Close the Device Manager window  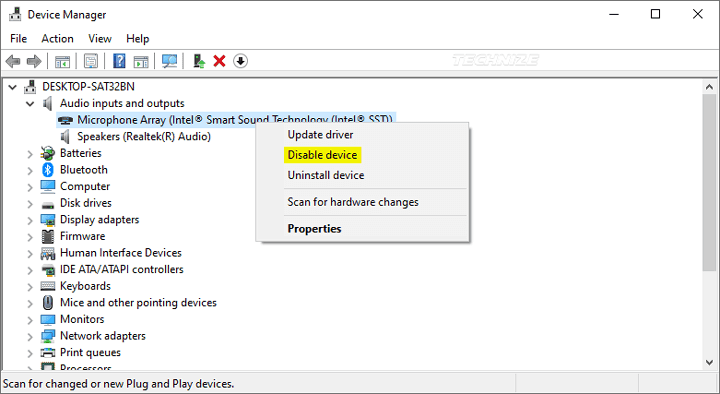click(x=698, y=14)
